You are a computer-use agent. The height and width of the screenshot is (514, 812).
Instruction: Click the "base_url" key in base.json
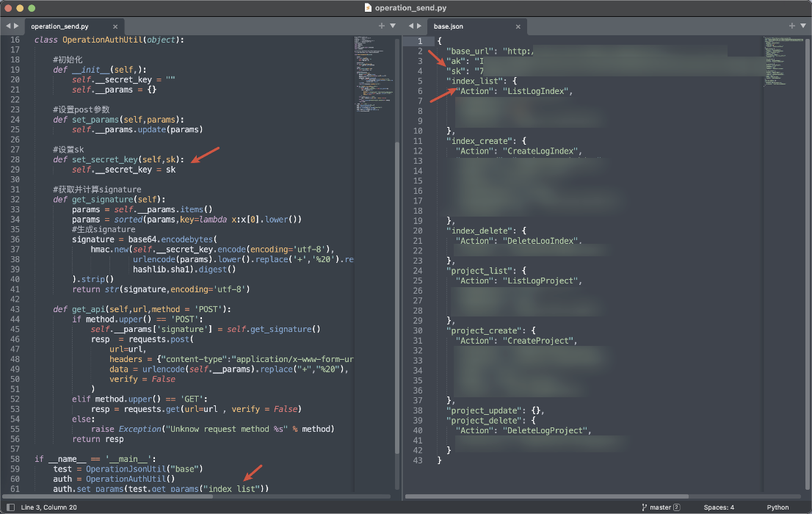[470, 51]
